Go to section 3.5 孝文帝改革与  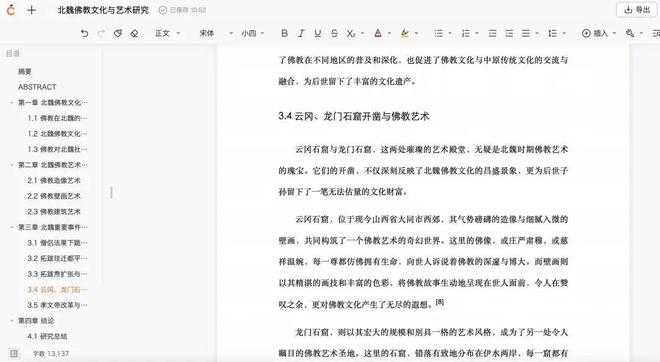click(x=58, y=305)
